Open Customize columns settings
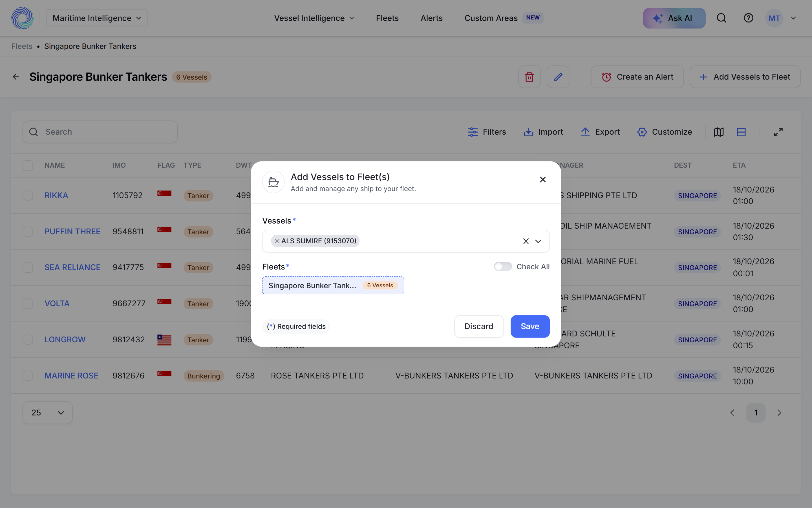Screen dimensions: 812x508 pyautogui.click(x=665, y=132)
